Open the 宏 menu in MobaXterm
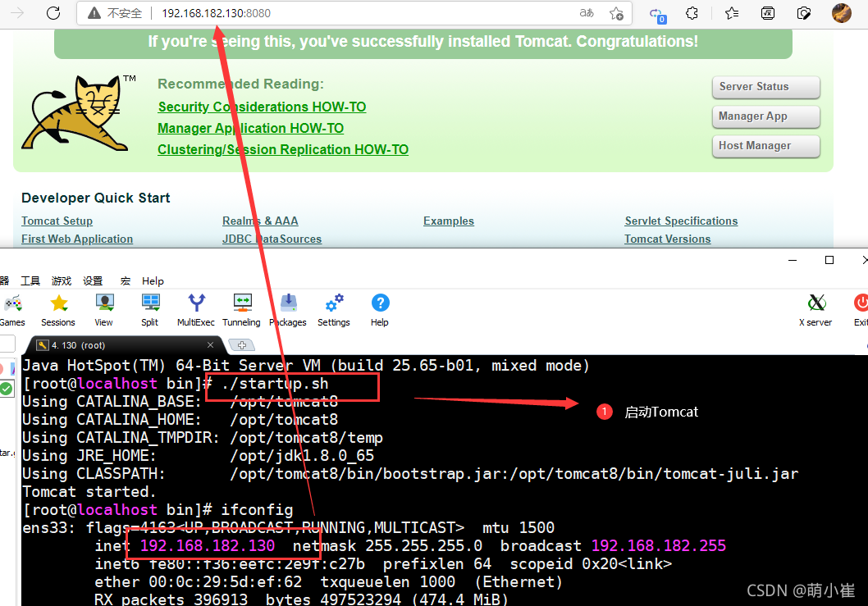 click(126, 280)
